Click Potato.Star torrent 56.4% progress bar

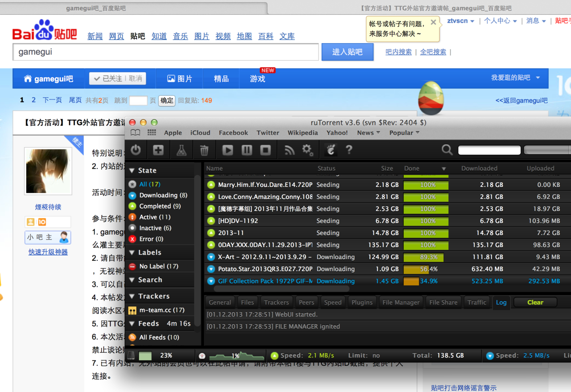tap(426, 269)
